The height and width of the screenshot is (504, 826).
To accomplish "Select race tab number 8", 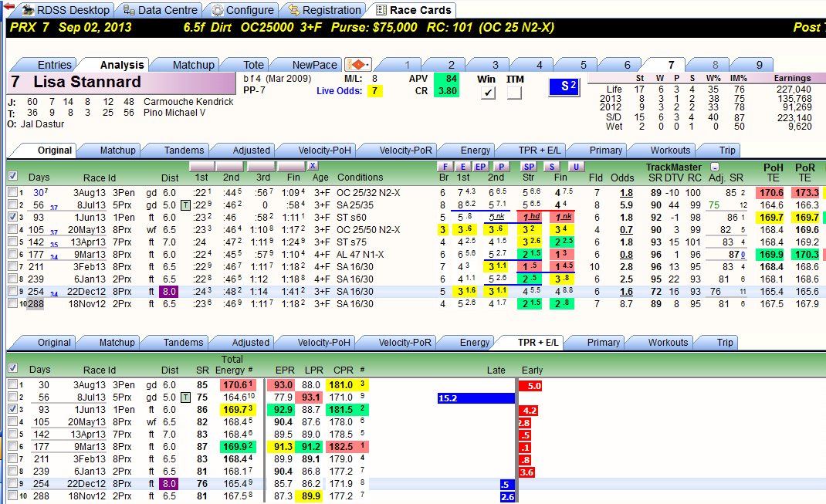I will click(x=715, y=65).
